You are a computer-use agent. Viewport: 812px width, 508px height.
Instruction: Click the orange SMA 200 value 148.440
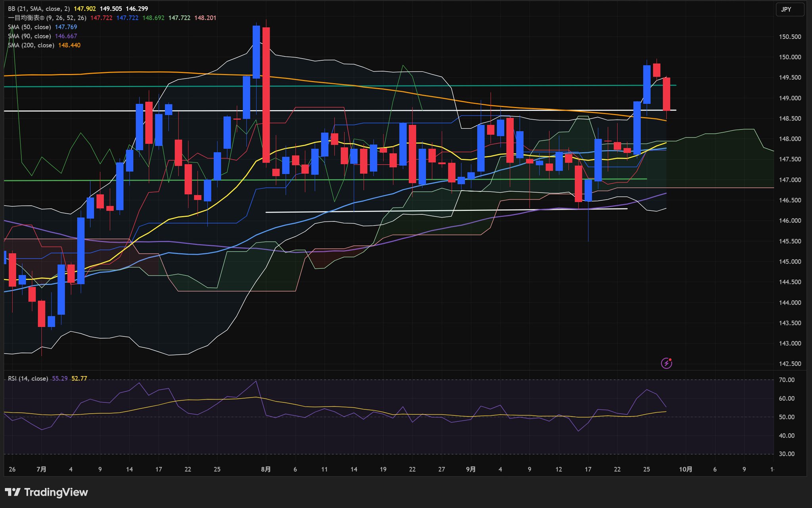pos(69,45)
